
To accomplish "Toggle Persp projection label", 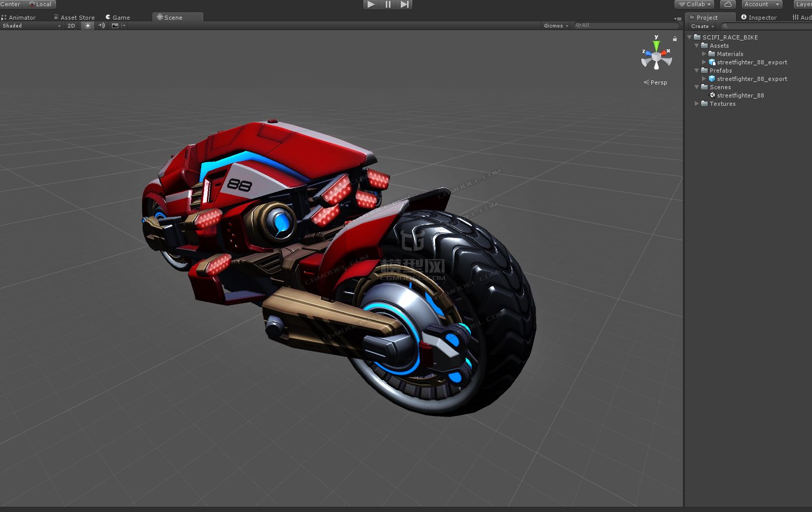I will tap(655, 82).
